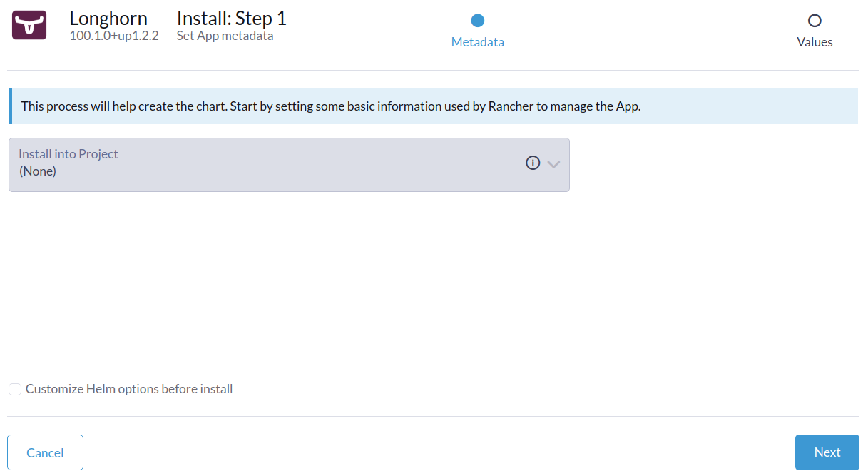This screenshot has width=868, height=476.
Task: Select the (None) project value
Action: [38, 172]
